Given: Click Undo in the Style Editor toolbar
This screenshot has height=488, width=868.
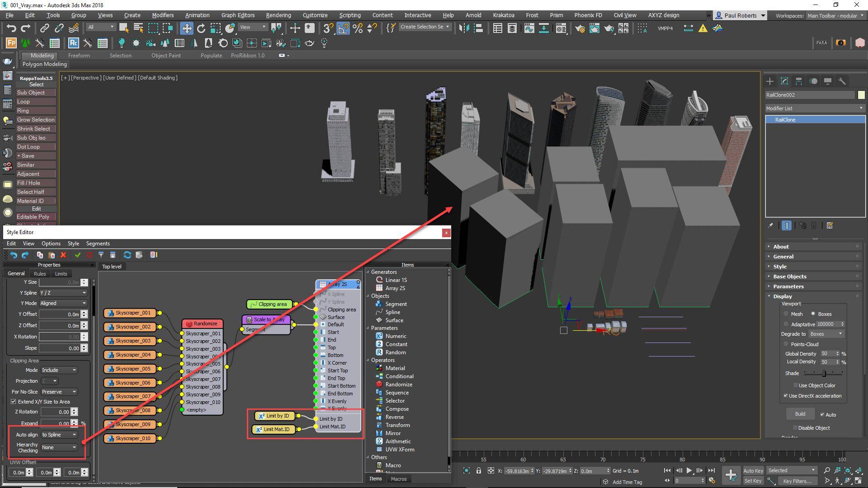Looking at the screenshot, I should click(x=13, y=255).
